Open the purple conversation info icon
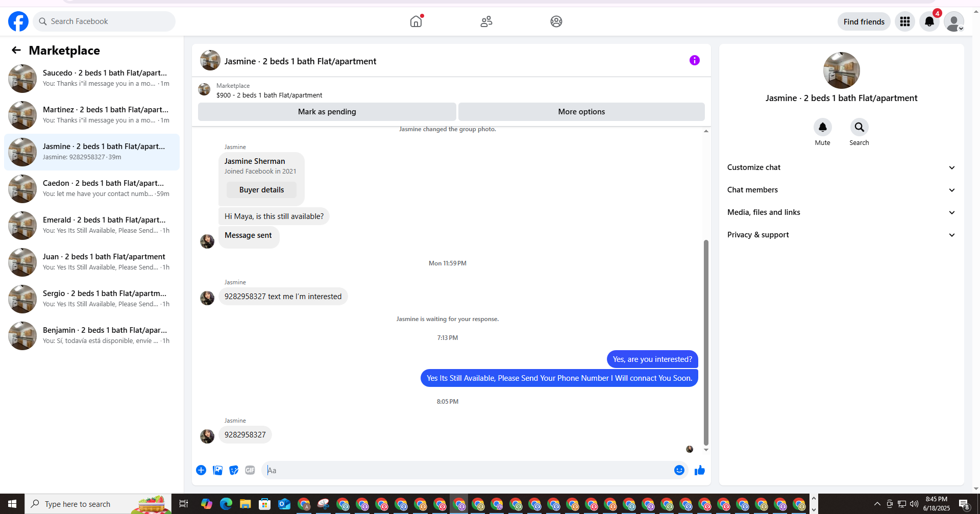 click(x=695, y=60)
